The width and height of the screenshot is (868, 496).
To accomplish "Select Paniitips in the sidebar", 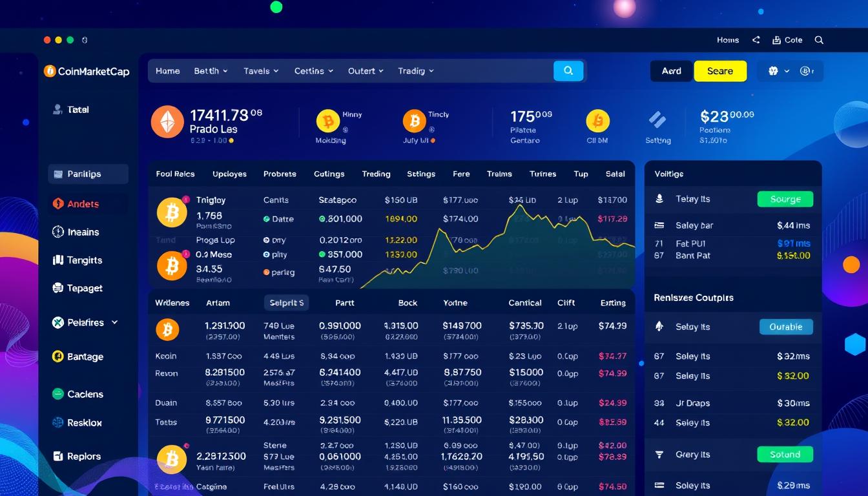I will coord(88,174).
